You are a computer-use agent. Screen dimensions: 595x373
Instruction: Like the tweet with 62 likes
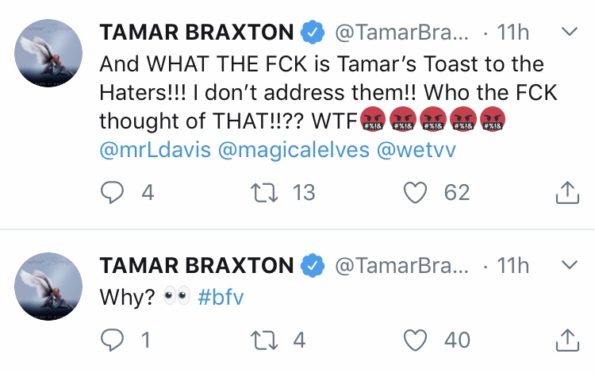coord(415,193)
